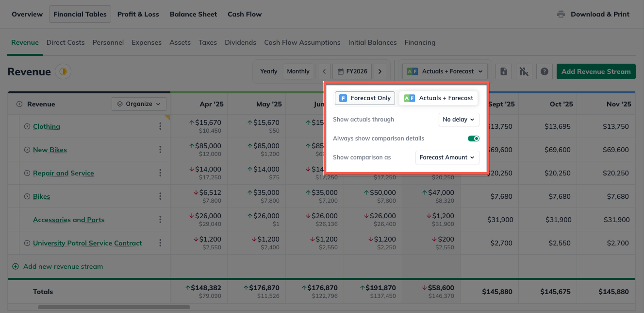Open the Repair and Service link

tap(63, 173)
